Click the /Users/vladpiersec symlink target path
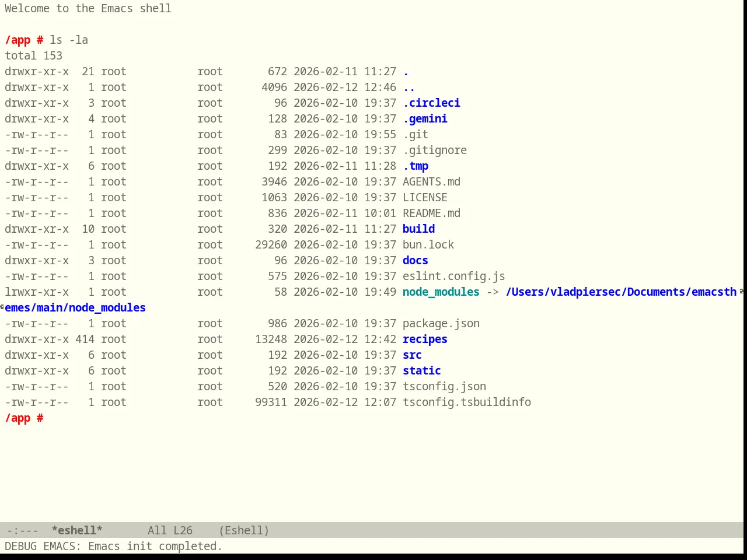This screenshot has height=560, width=747. pyautogui.click(x=621, y=292)
